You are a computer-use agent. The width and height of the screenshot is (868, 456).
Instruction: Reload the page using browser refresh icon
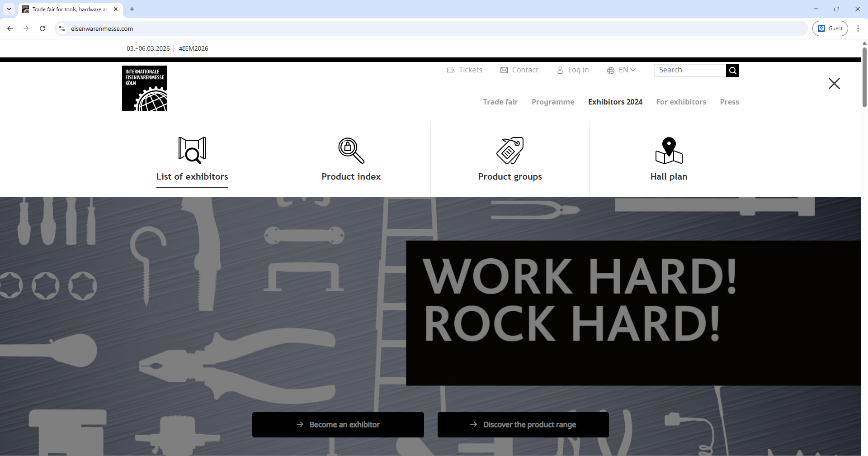(x=42, y=28)
